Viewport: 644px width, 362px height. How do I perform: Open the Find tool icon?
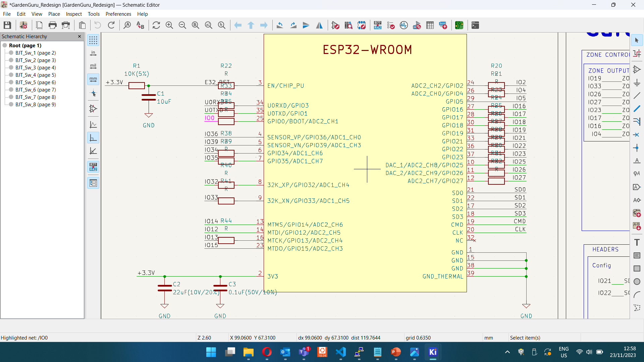pyautogui.click(x=127, y=25)
